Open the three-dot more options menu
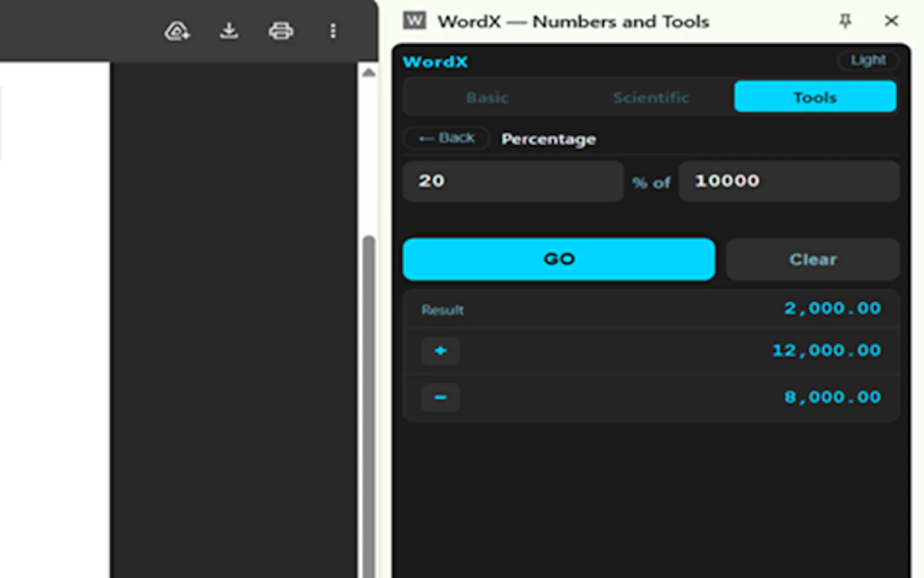Image resolution: width=924 pixels, height=578 pixels. (333, 31)
